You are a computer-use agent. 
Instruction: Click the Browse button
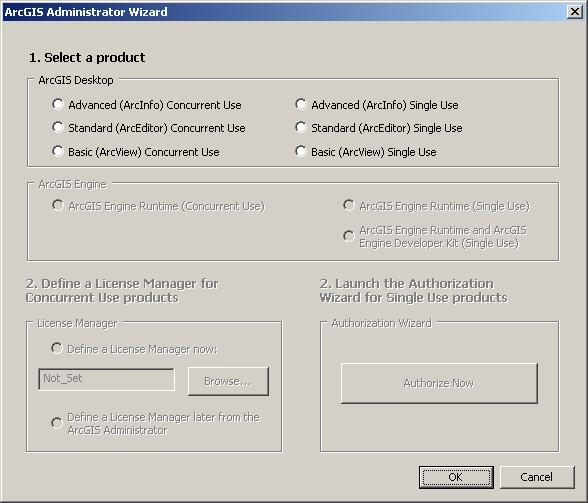click(228, 381)
